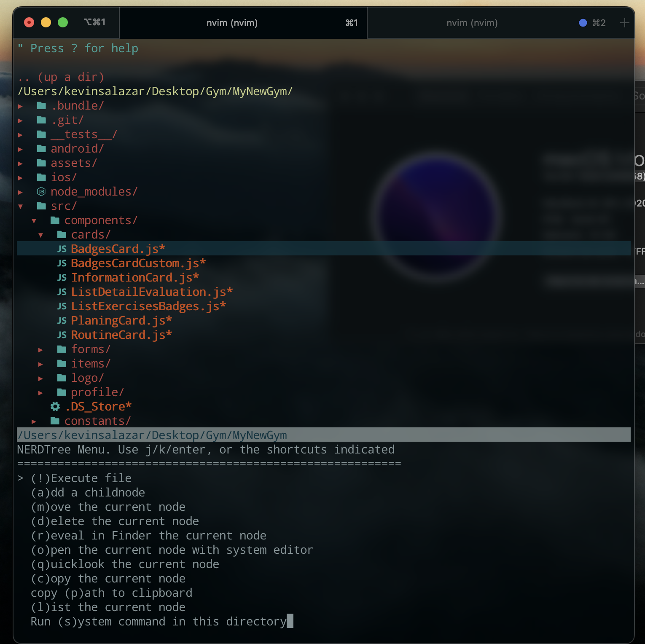Choose (o)pen with system editor entry

(x=172, y=550)
